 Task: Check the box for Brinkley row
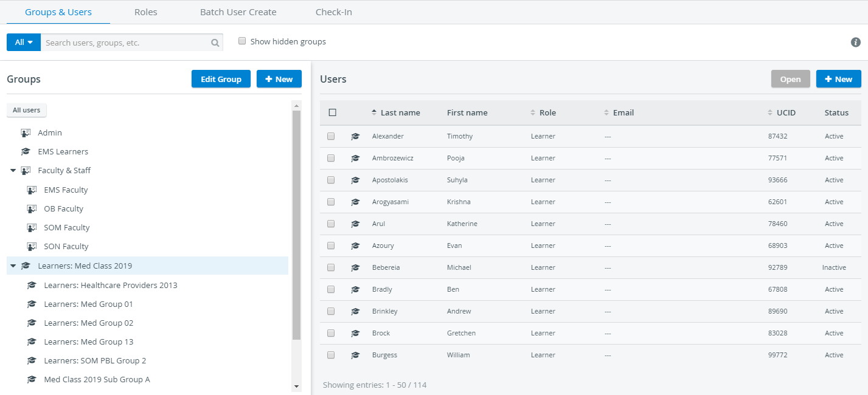pos(331,311)
